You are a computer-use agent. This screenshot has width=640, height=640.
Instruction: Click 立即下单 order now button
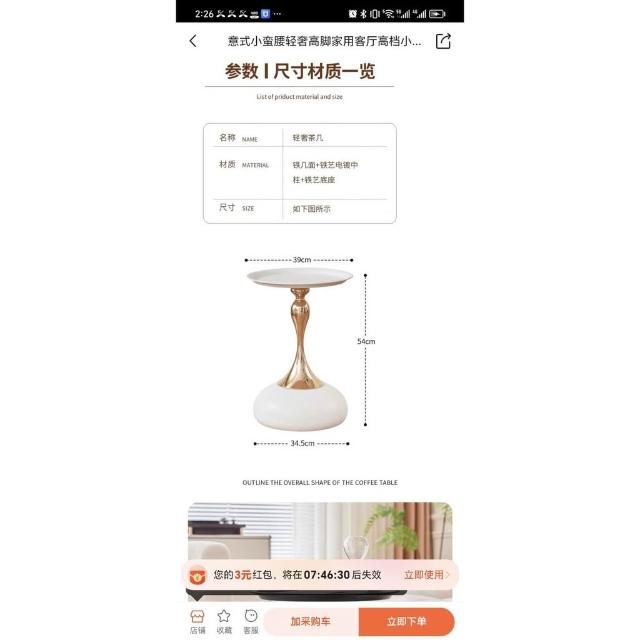pyautogui.click(x=407, y=621)
